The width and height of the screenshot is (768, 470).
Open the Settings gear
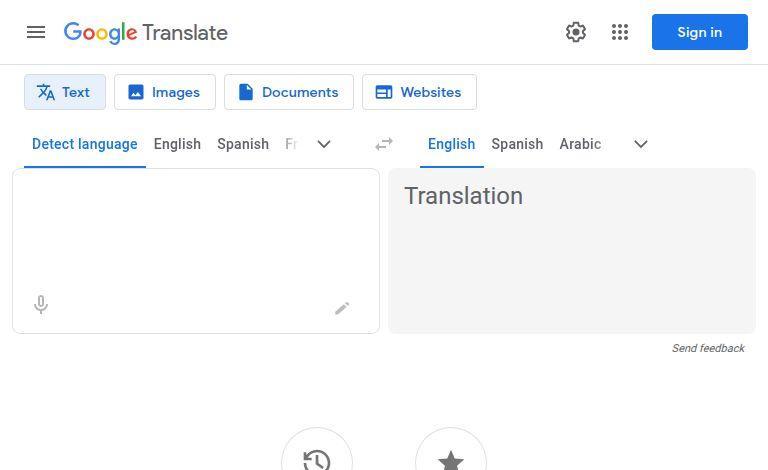click(576, 32)
